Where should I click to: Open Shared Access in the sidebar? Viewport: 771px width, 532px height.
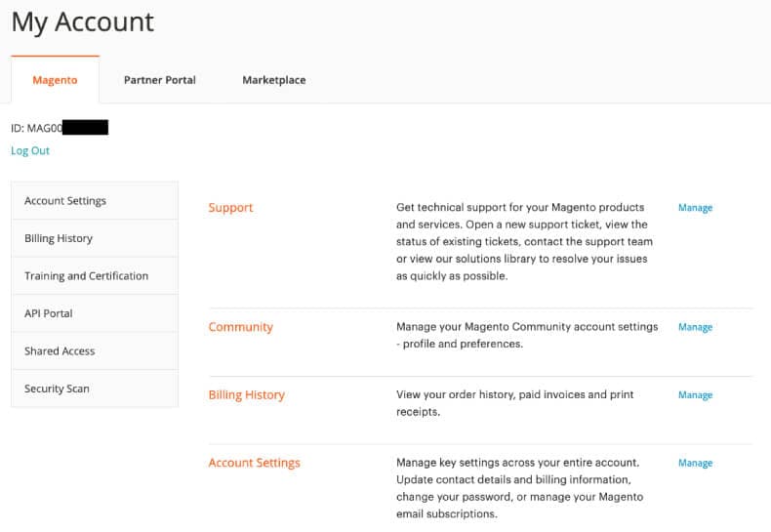60,351
